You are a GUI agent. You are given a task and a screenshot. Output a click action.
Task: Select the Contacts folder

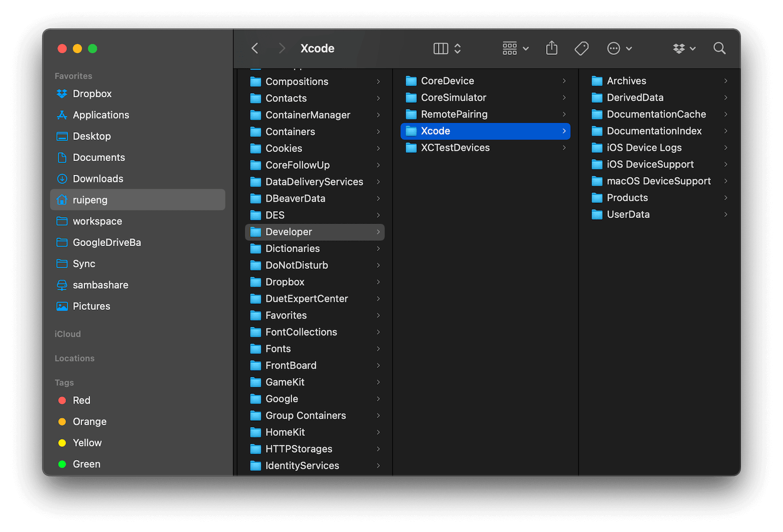[315, 98]
